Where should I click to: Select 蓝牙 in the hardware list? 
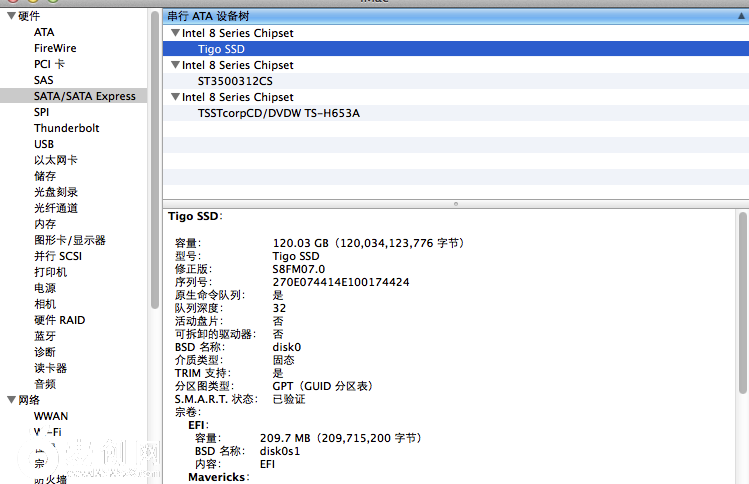[45, 336]
